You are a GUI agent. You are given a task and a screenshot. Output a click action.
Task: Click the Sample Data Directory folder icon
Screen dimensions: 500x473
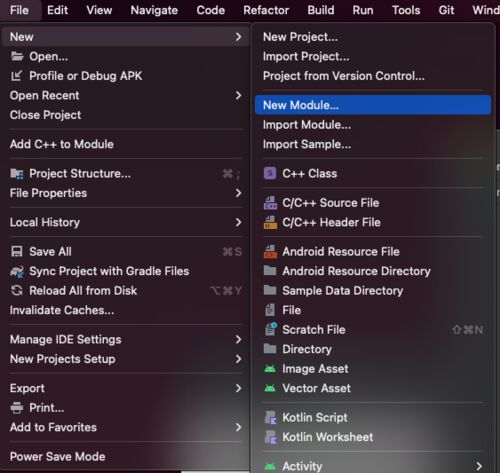[270, 290]
